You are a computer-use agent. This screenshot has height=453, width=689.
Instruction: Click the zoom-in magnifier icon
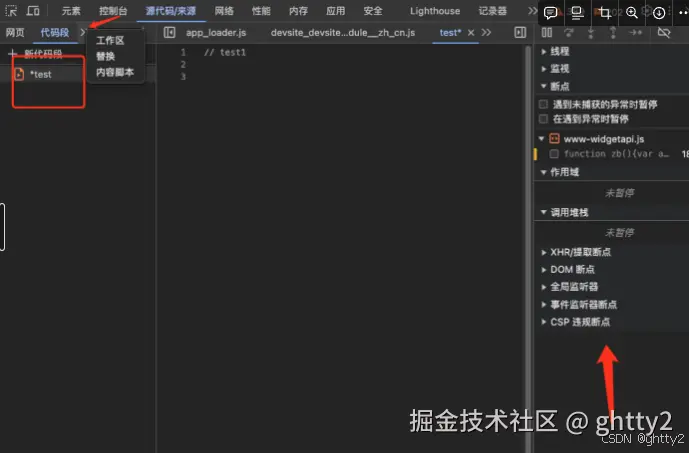[631, 13]
